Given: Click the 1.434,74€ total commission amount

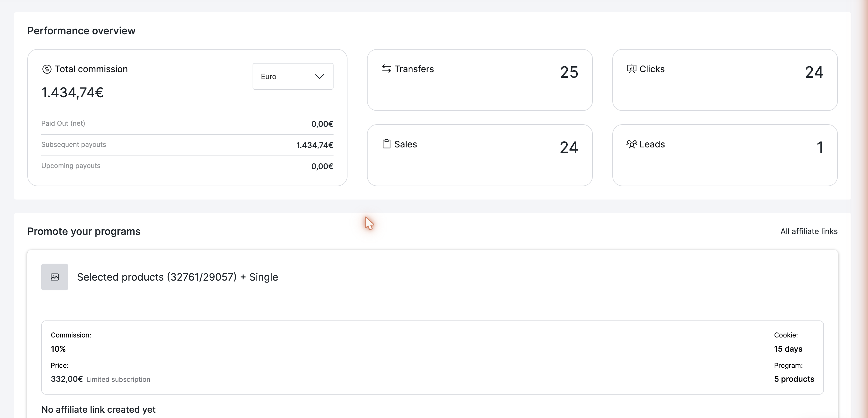Looking at the screenshot, I should pyautogui.click(x=73, y=93).
